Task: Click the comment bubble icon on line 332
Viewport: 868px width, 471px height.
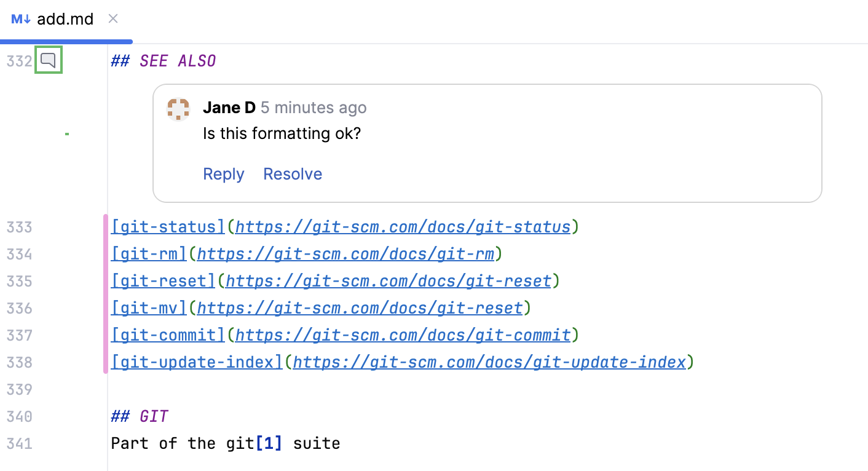Action: tap(48, 60)
